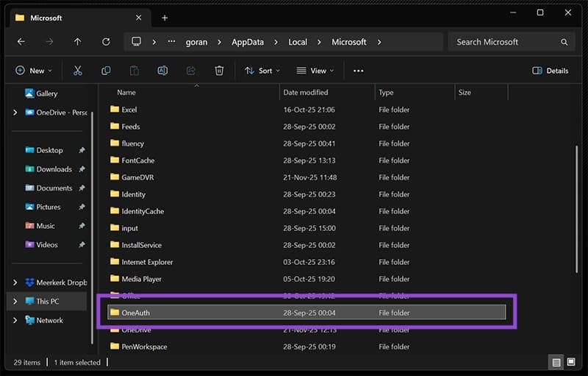Navigate to Local in the breadcrumb
The width and height of the screenshot is (588, 376).
coord(298,42)
